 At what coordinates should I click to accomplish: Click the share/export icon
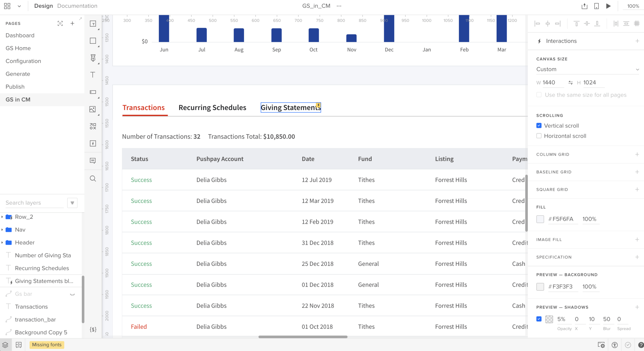tap(584, 6)
